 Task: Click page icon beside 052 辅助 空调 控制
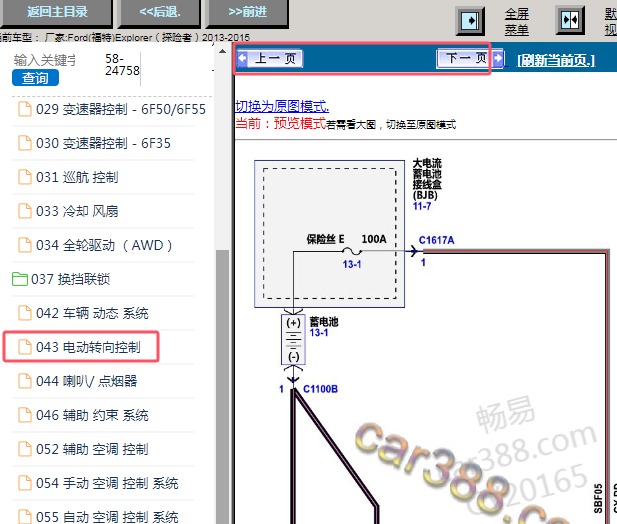[x=25, y=449]
